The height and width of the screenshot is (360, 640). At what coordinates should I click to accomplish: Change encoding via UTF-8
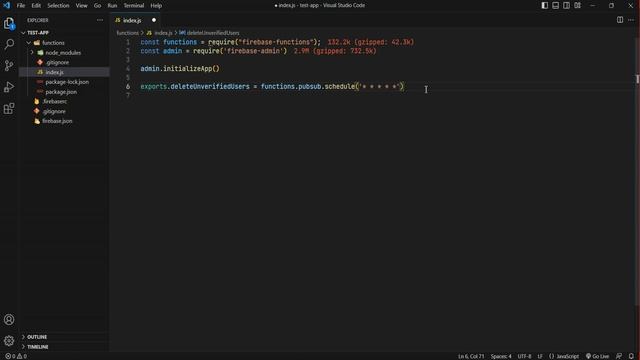point(524,356)
